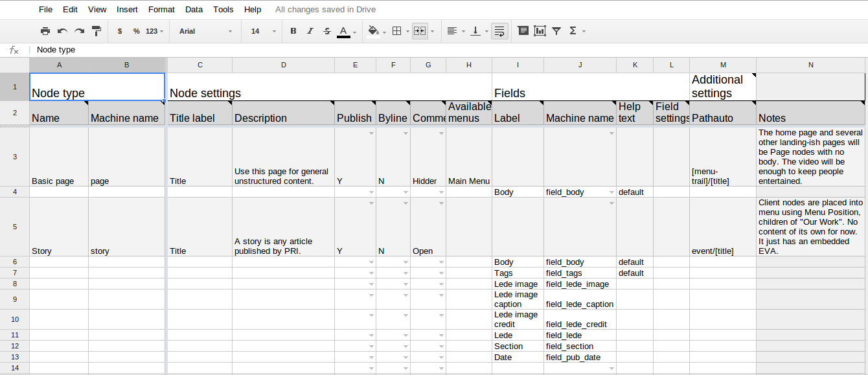The width and height of the screenshot is (868, 375).
Task: Toggle wrap text button
Action: tap(499, 31)
